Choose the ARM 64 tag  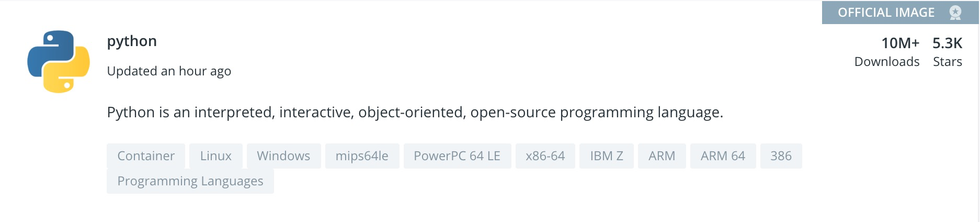pyautogui.click(x=723, y=156)
